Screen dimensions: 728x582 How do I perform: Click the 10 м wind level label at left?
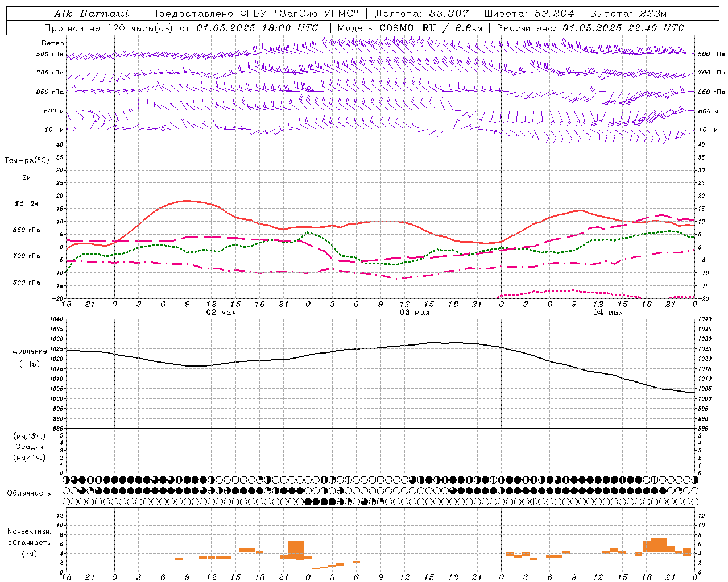[x=55, y=130]
